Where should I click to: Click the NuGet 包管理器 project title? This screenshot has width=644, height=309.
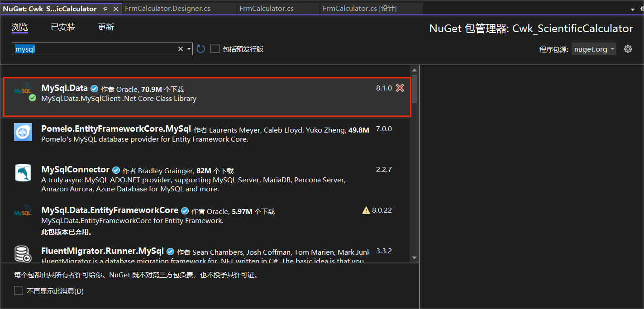click(531, 29)
